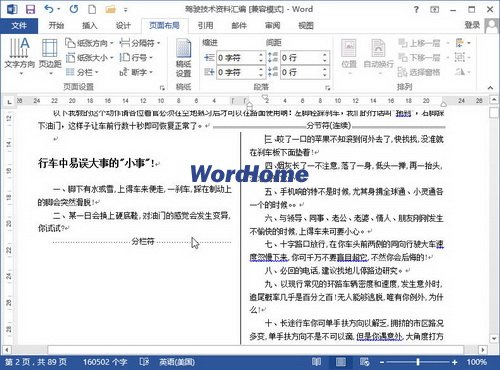Switch to the 开始 home tab

(x=56, y=26)
